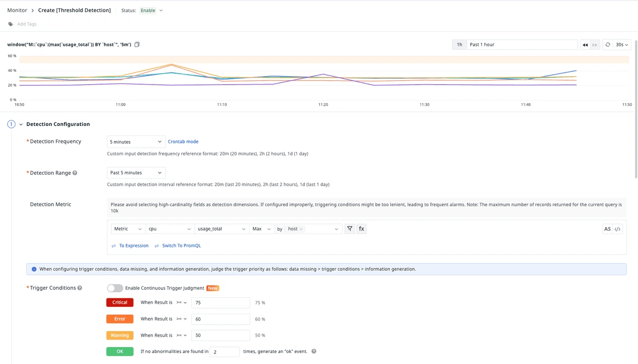638x364 pixels.
Task: Click the rewind time range icon
Action: pyautogui.click(x=585, y=45)
